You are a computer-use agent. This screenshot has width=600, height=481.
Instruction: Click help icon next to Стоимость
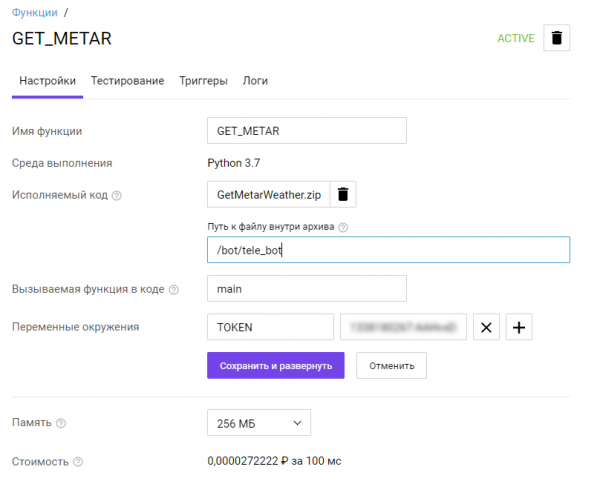(x=78, y=462)
